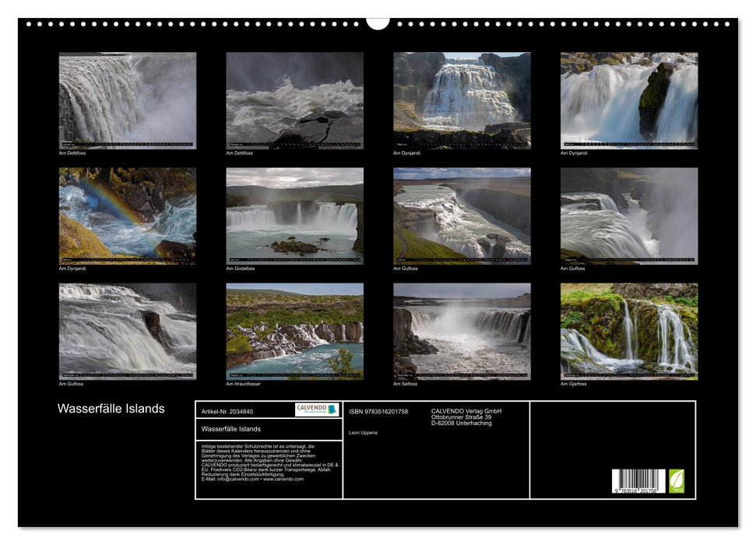Viewport: 756px width, 545px height.
Task: Select the Am Selfoss waterfall thumbnail
Action: [462, 331]
